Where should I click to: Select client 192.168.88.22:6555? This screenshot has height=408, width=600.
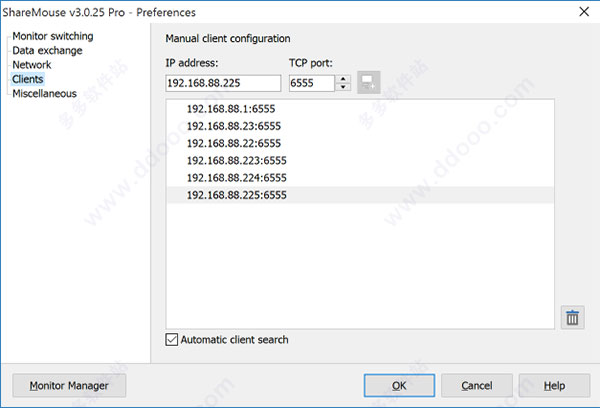pyautogui.click(x=360, y=143)
